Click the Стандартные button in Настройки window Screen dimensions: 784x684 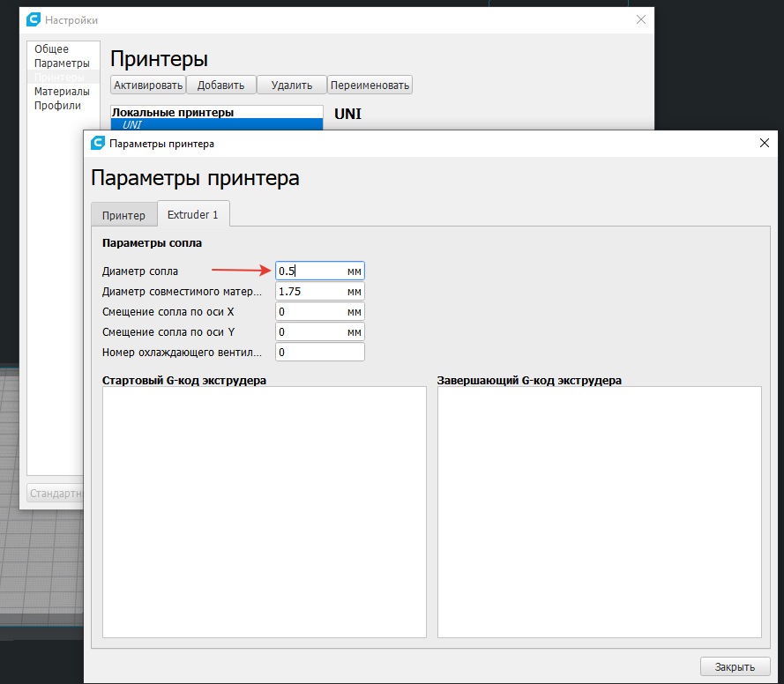click(x=55, y=494)
